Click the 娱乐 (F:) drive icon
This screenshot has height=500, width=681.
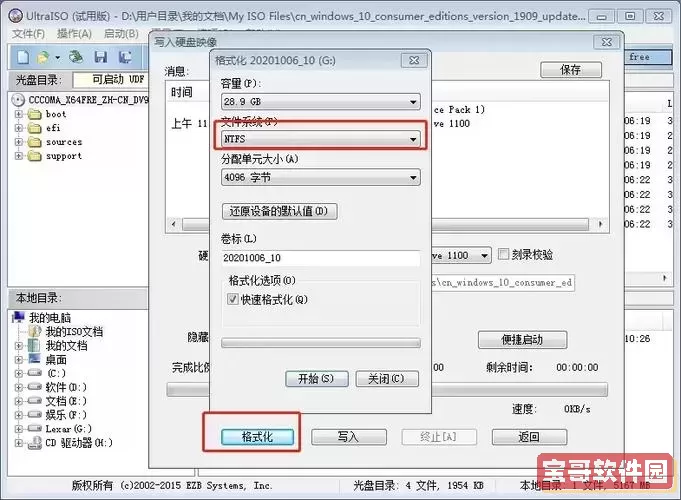tap(34, 414)
